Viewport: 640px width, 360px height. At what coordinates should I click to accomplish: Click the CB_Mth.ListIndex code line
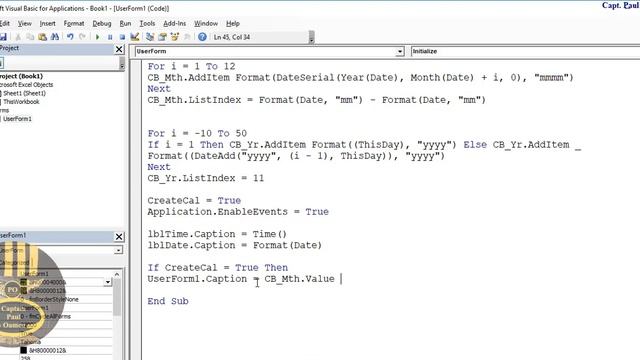(x=317, y=100)
